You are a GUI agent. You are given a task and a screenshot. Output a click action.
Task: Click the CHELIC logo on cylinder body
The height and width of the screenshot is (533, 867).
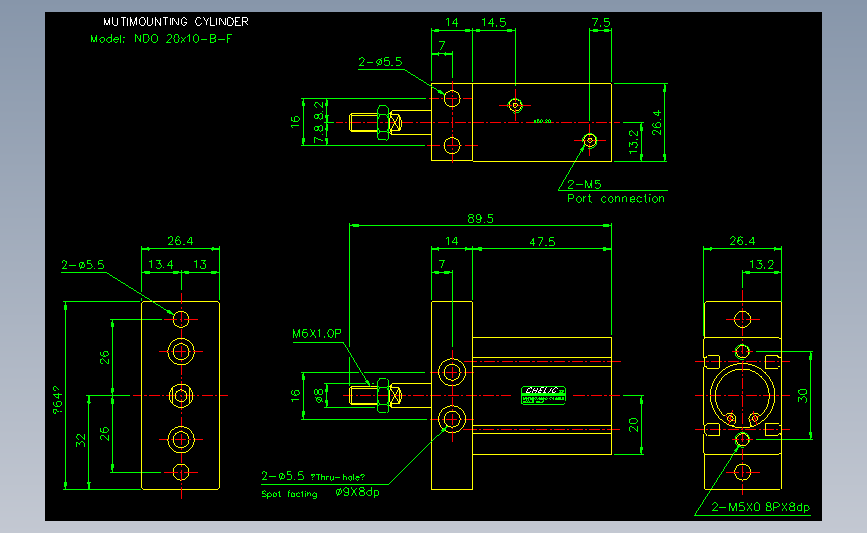(x=543, y=395)
